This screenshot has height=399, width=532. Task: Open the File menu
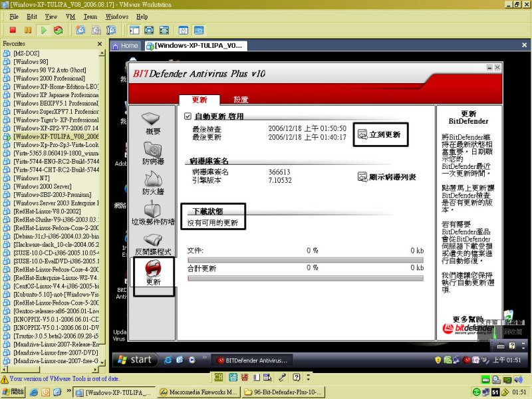coord(14,16)
